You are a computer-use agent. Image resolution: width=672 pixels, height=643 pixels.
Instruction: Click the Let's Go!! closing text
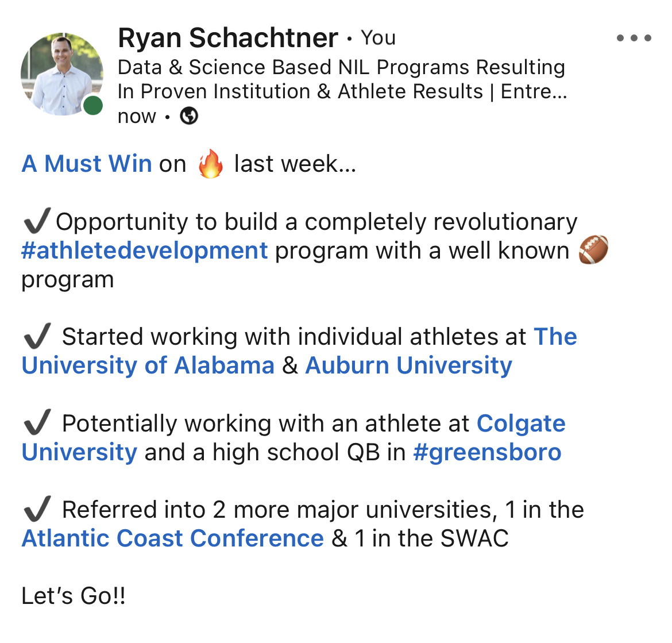pos(74,596)
